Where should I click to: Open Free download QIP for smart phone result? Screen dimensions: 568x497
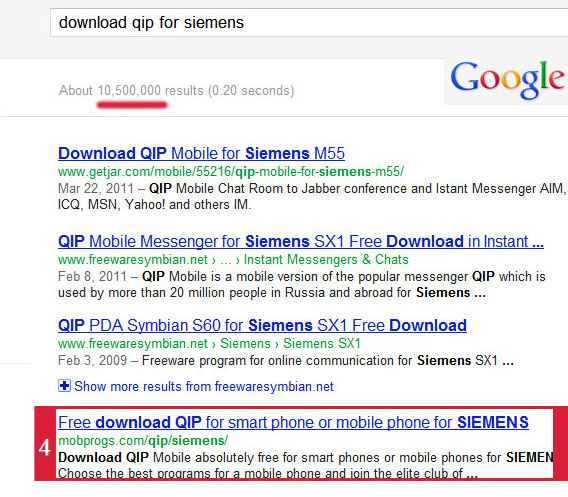293,422
